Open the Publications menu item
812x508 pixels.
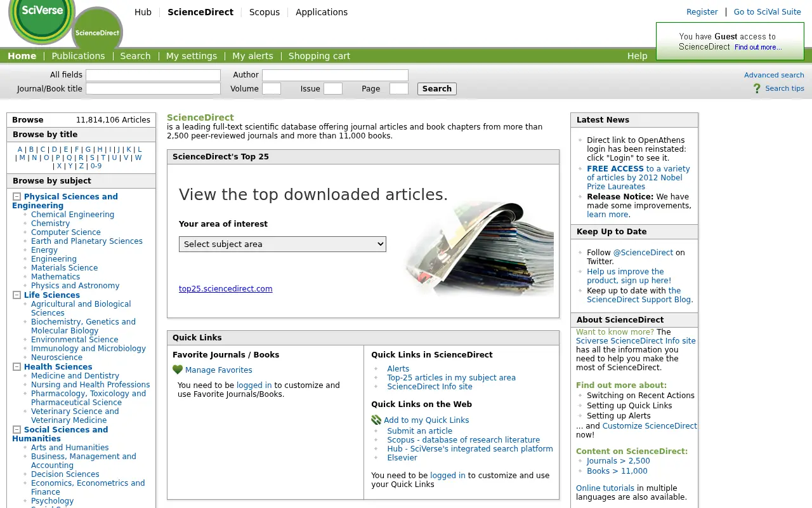[78, 56]
